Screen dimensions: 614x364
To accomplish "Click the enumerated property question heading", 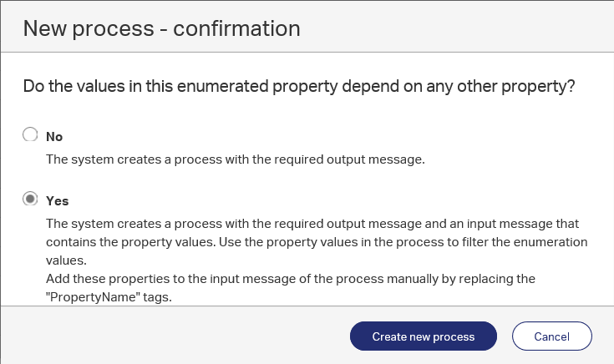I will [x=298, y=87].
